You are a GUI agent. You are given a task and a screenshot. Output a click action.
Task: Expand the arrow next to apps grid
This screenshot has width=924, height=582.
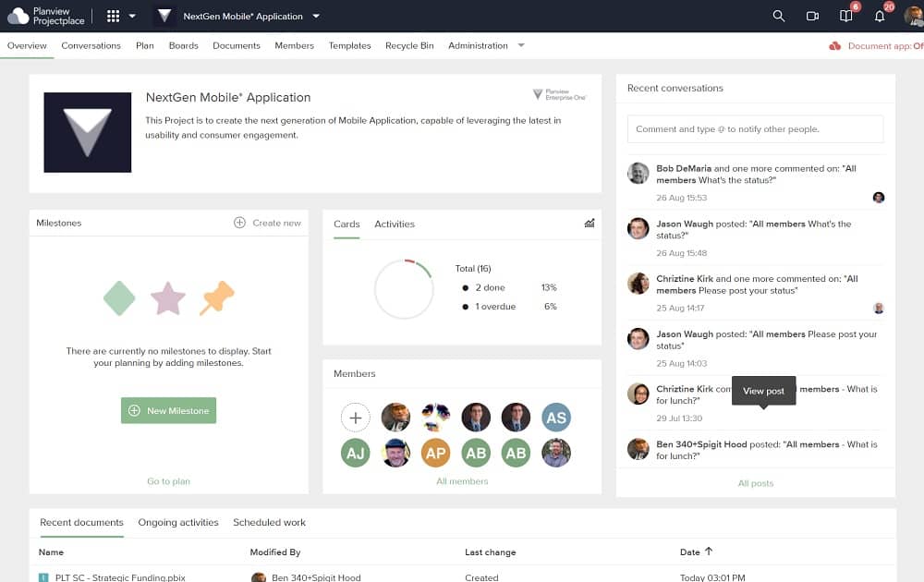(x=132, y=16)
